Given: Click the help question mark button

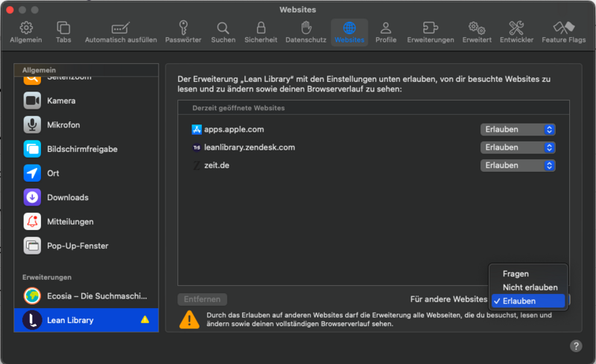Looking at the screenshot, I should tap(576, 346).
